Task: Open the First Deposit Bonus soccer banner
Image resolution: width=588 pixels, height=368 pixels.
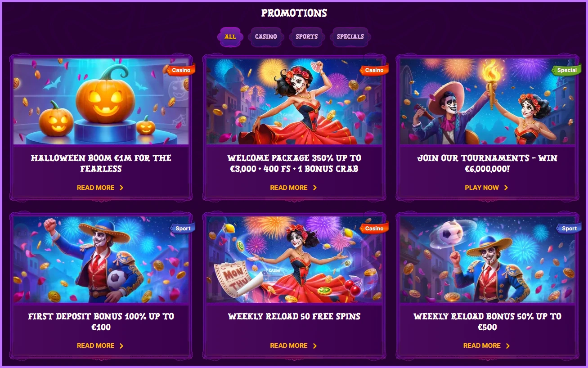Action: pos(101,260)
